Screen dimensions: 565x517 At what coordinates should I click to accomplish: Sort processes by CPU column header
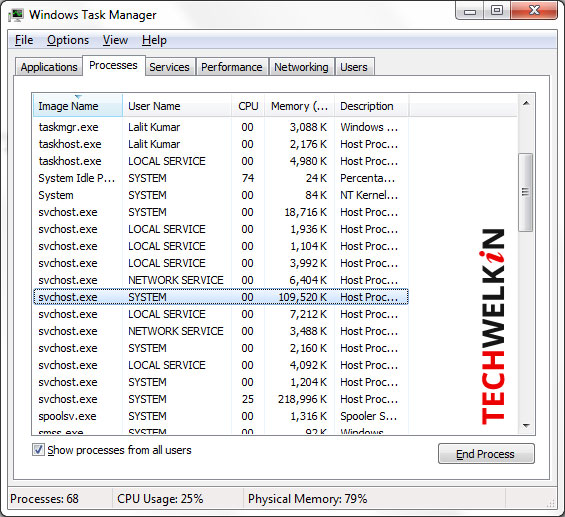click(248, 106)
